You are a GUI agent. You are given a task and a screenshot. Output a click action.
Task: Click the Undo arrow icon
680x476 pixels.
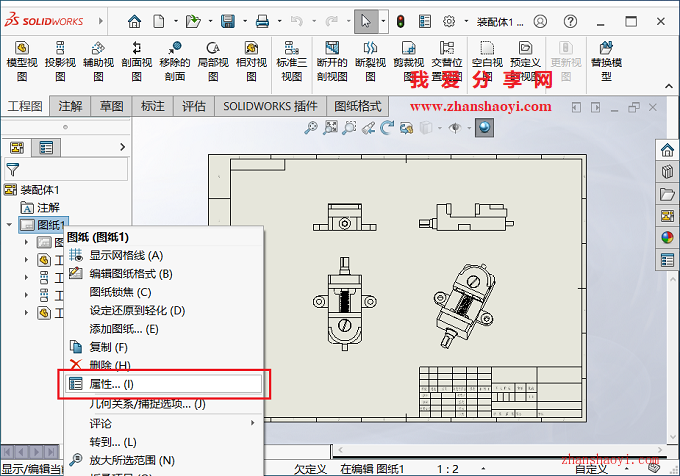(297, 21)
